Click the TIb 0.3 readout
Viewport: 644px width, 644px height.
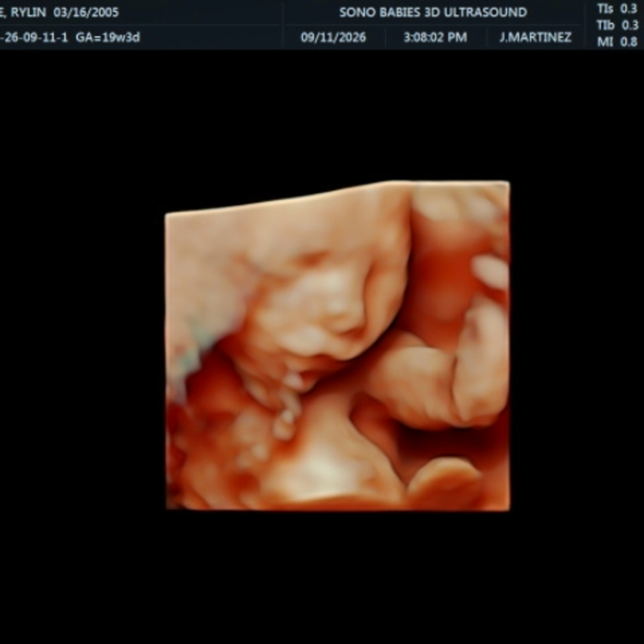[x=617, y=25]
